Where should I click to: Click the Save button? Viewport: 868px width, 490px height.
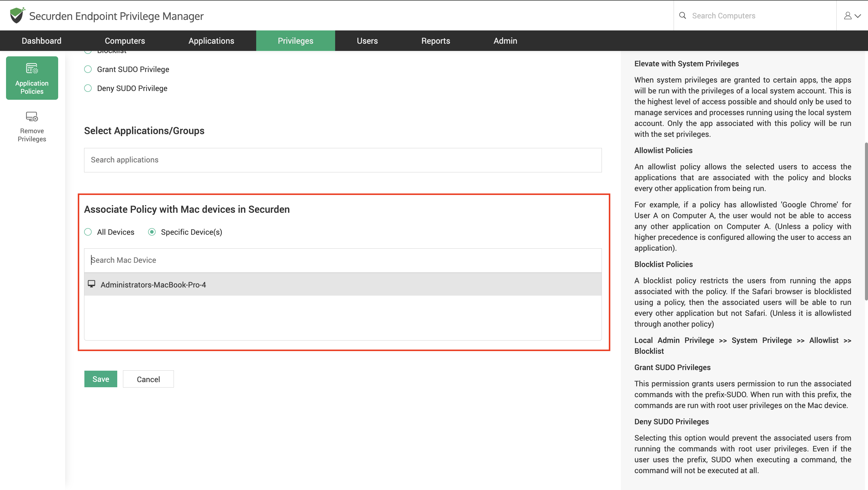click(x=101, y=379)
